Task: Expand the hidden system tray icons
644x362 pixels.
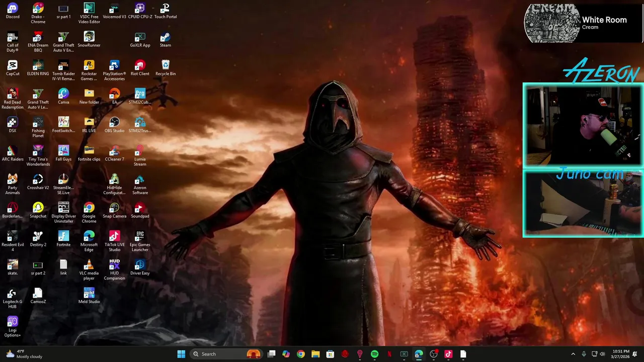Action: tap(573, 354)
